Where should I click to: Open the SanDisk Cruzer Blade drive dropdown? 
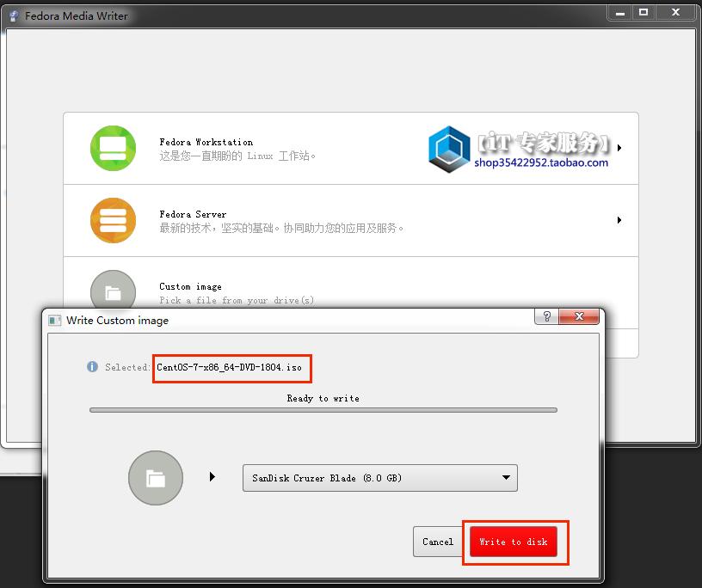point(380,478)
